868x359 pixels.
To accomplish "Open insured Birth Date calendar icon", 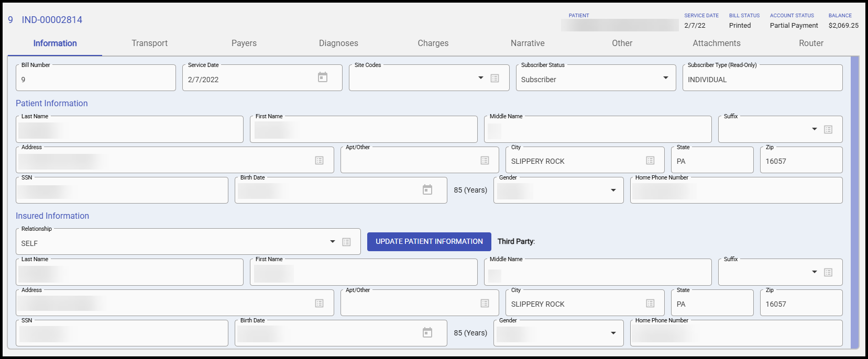I will pyautogui.click(x=427, y=332).
